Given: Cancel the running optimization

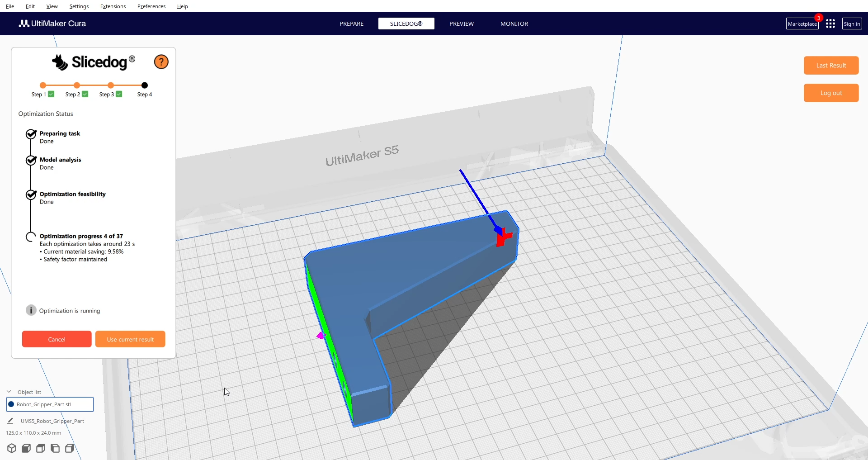Looking at the screenshot, I should point(57,339).
